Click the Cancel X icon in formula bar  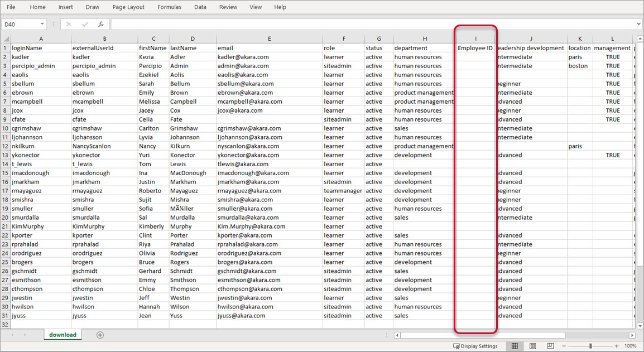[69, 25]
